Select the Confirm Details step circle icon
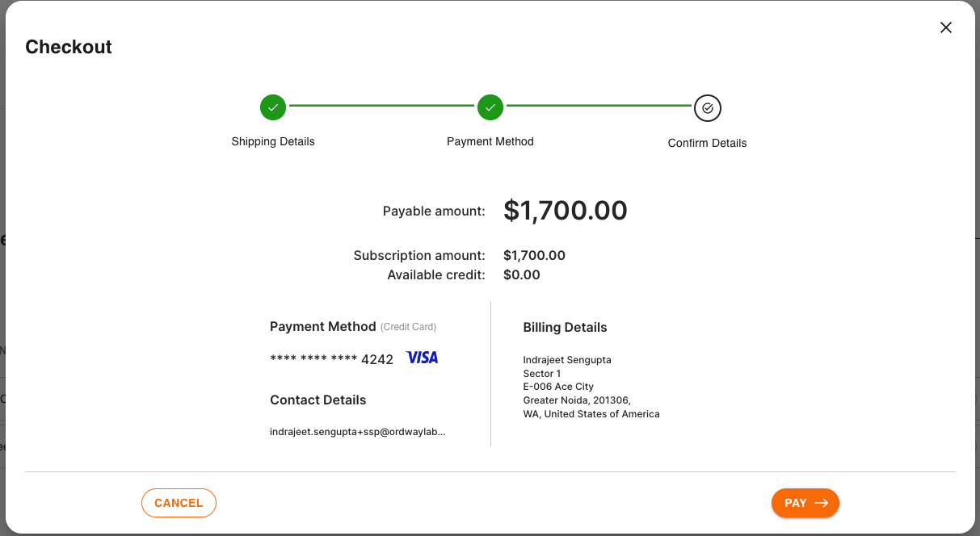The height and width of the screenshot is (536, 980). point(707,107)
